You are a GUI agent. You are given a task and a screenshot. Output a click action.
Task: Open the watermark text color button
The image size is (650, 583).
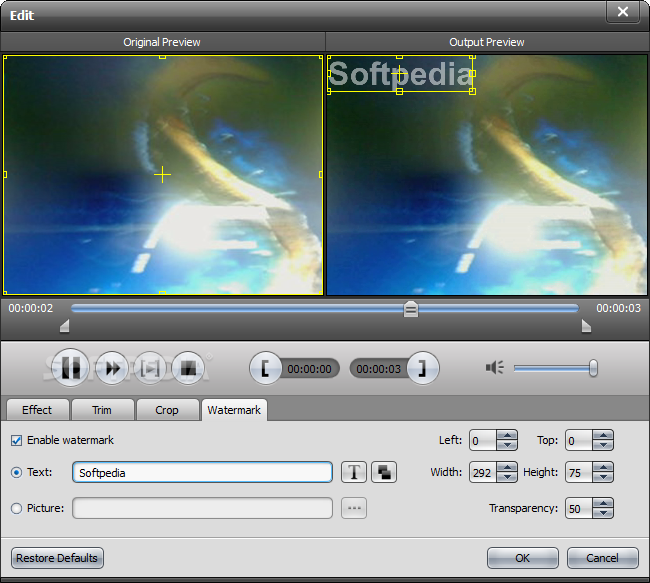[384, 472]
